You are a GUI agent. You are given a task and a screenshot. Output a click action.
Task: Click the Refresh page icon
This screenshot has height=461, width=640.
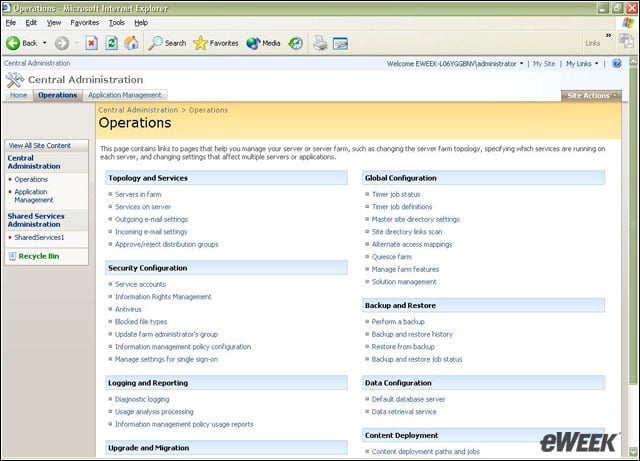pos(111,43)
